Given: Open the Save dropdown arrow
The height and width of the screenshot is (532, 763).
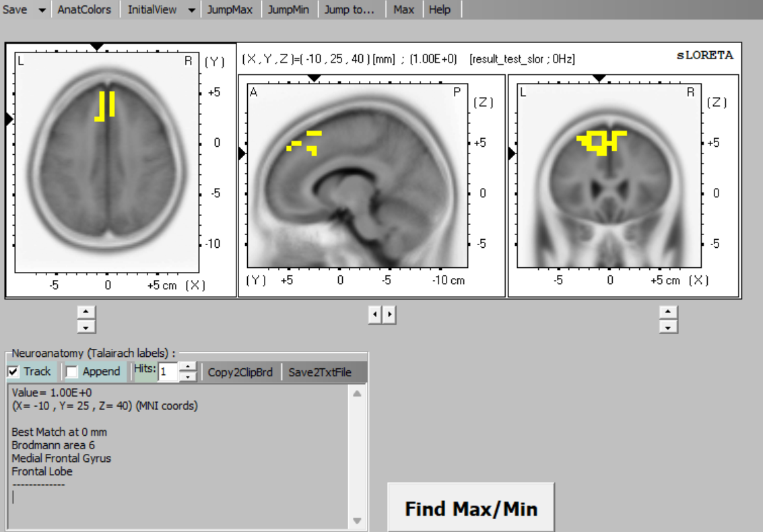Looking at the screenshot, I should [x=42, y=10].
